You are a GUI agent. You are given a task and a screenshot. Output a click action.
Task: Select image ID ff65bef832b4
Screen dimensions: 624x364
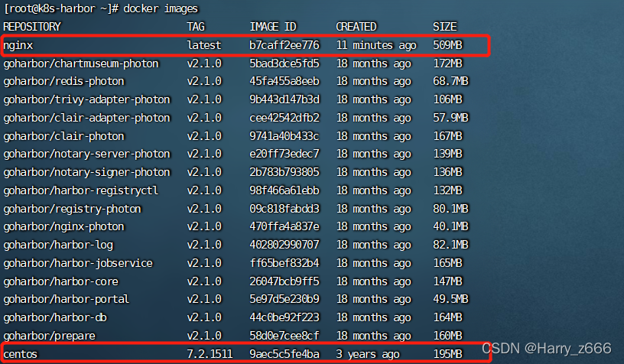pyautogui.click(x=284, y=263)
